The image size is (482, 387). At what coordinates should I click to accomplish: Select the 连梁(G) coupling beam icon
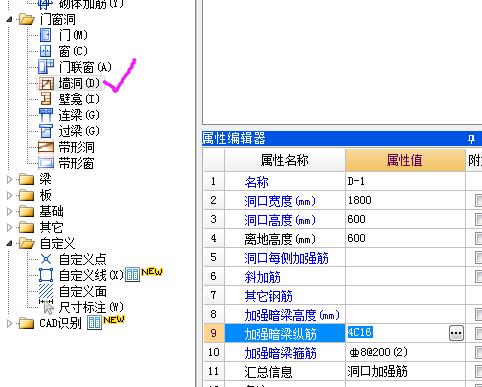click(46, 115)
